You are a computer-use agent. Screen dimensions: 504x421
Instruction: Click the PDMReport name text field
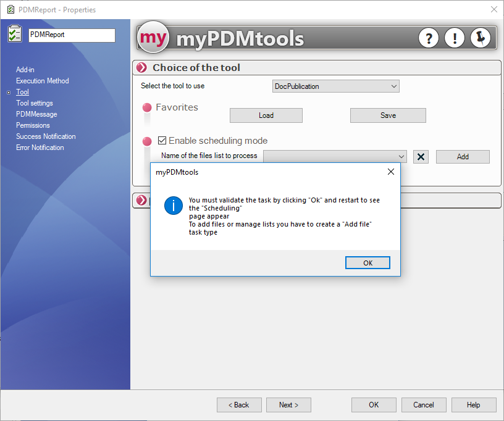(72, 35)
